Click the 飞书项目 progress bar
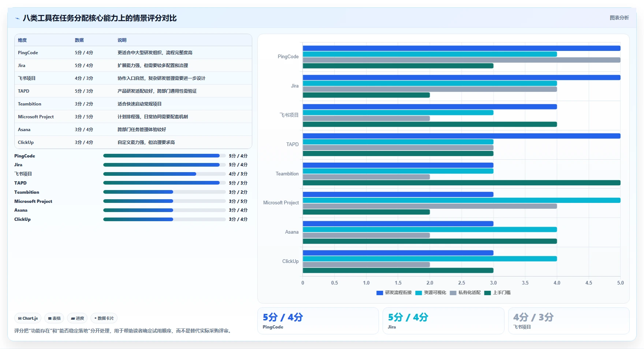 click(164, 174)
